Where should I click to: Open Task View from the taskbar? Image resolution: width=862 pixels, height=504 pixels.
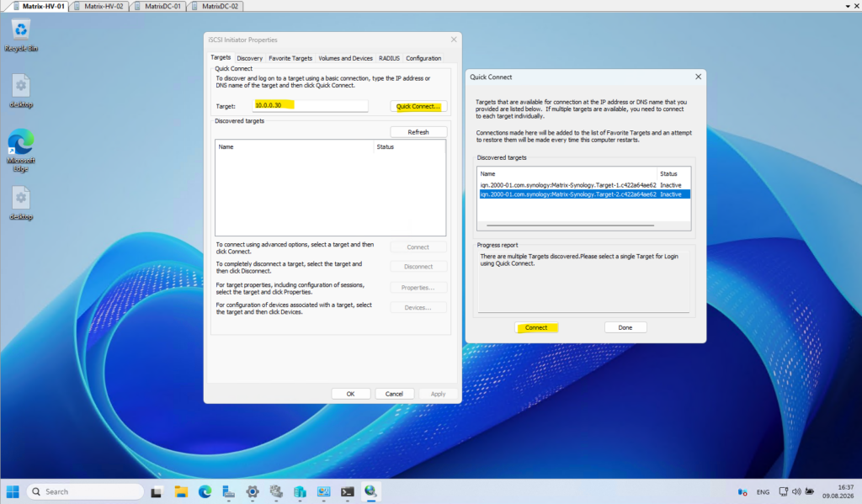click(157, 492)
